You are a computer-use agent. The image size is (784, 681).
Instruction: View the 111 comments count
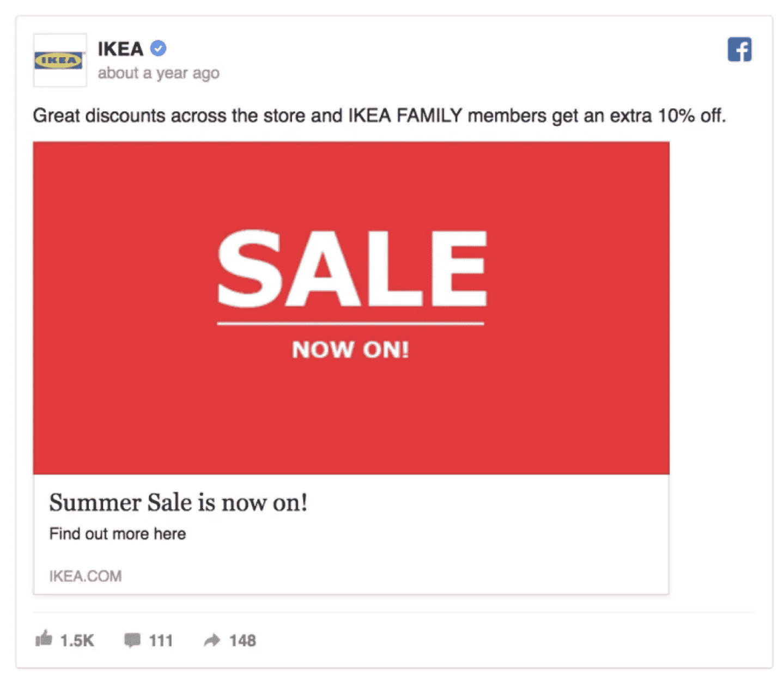[161, 641]
